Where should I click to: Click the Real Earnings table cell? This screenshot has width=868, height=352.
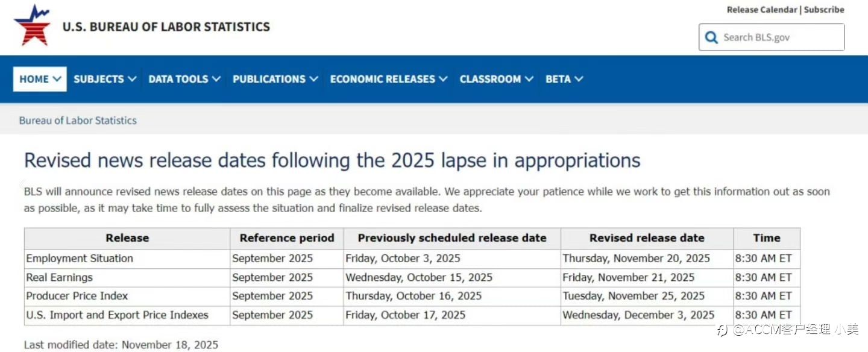pos(60,277)
